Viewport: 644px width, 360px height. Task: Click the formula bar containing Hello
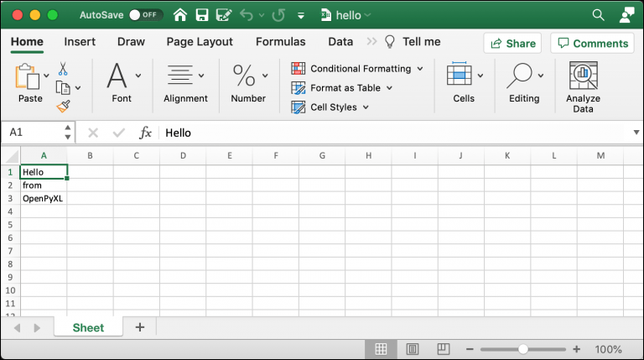click(x=394, y=133)
